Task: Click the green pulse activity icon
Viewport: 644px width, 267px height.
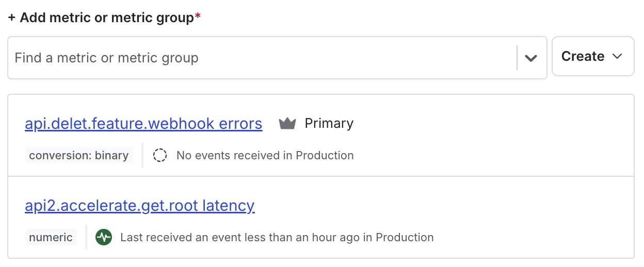Action: 104,238
